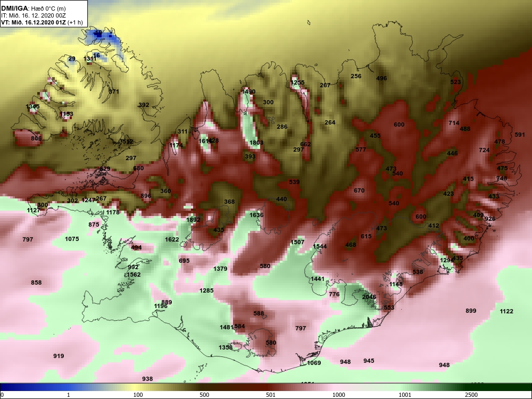
Task: Click the map value 1441
Action: tap(318, 279)
